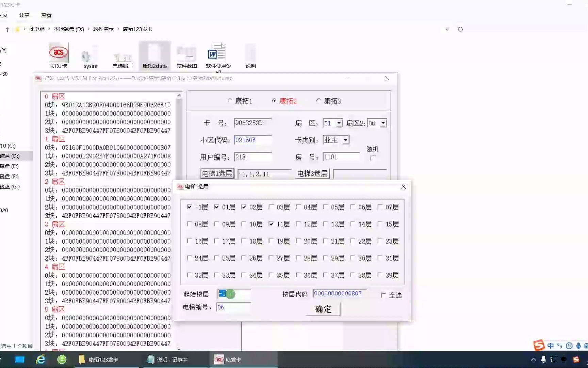Select the 康拓1 radio button
Screen dimensions: 588x368
click(x=230, y=101)
